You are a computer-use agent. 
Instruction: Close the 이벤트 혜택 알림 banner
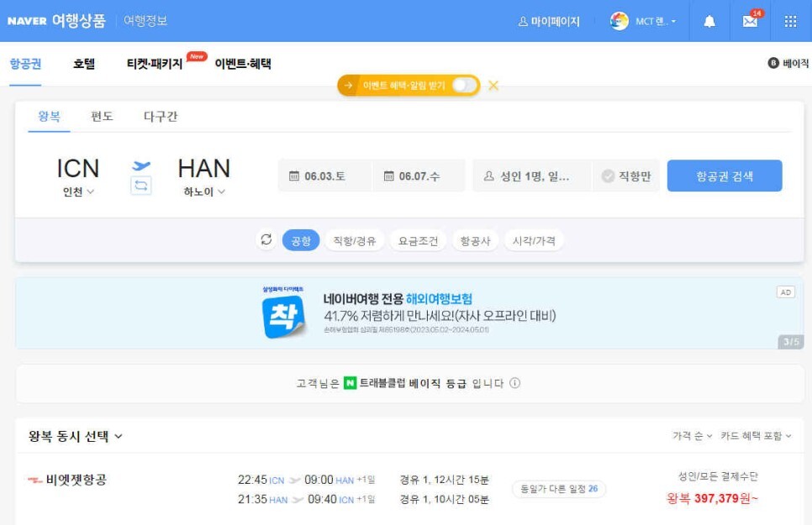tap(493, 86)
